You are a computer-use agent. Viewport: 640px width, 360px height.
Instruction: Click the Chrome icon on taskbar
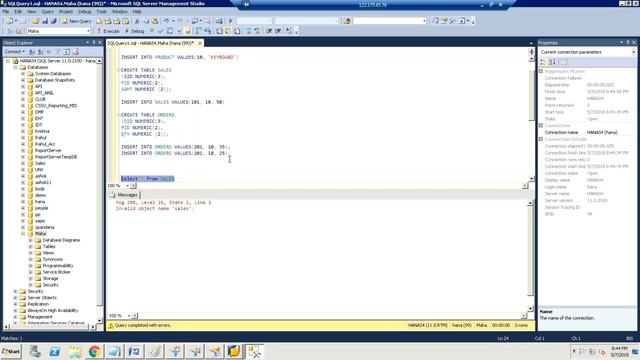[x=94, y=351]
